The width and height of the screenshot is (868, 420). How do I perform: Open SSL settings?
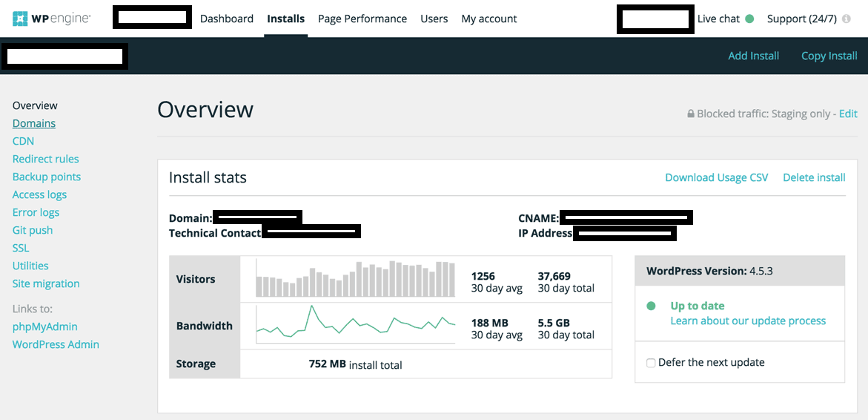pos(21,248)
